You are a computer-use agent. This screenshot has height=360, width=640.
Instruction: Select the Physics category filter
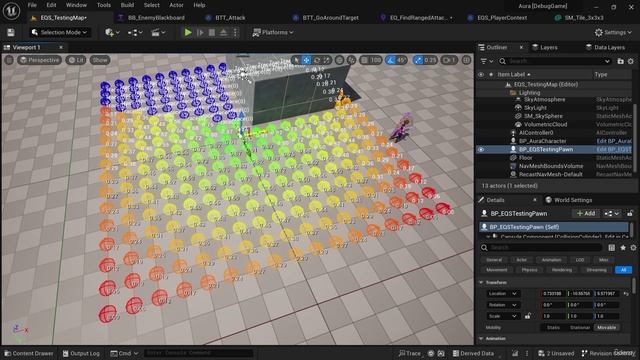(529, 270)
